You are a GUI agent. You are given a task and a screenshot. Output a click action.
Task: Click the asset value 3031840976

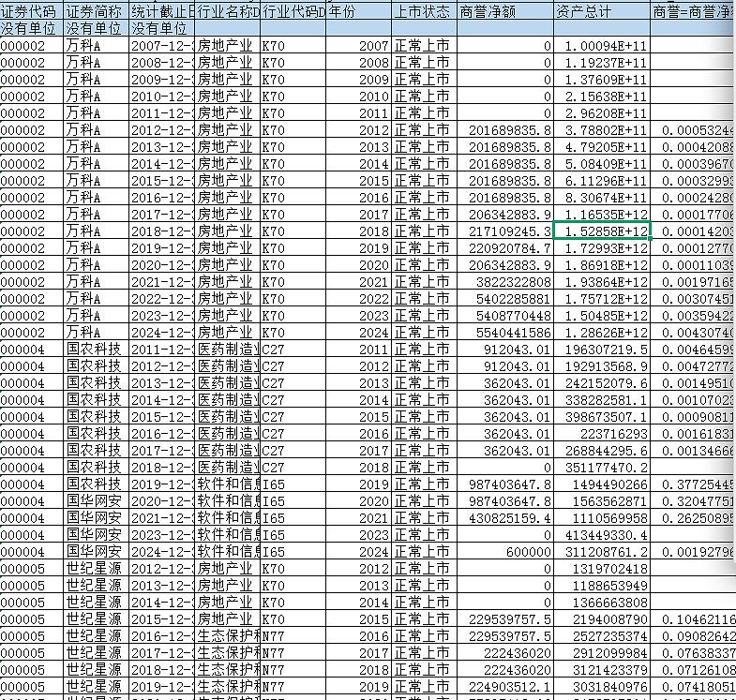pyautogui.click(x=602, y=686)
